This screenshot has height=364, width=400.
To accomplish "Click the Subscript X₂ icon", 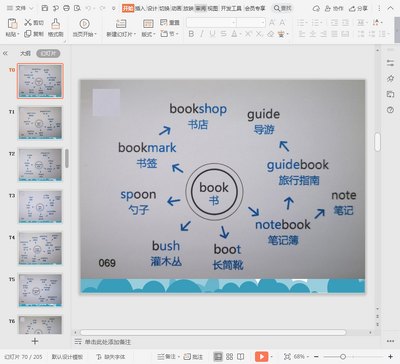I will tap(260, 34).
